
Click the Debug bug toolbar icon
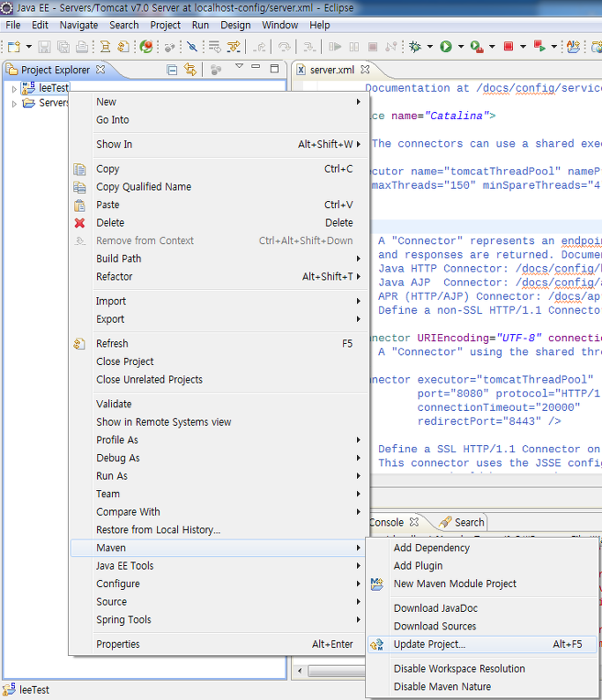click(x=415, y=47)
